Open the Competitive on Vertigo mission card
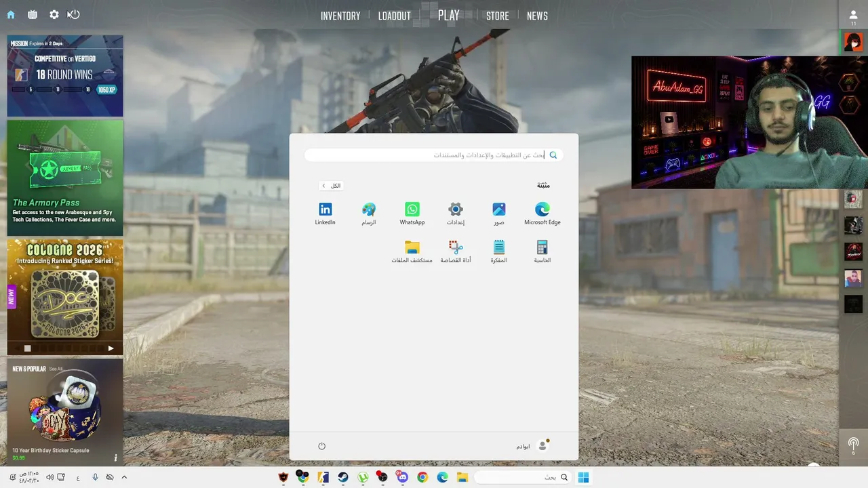Screen dimensions: 868x488 [x=65, y=76]
